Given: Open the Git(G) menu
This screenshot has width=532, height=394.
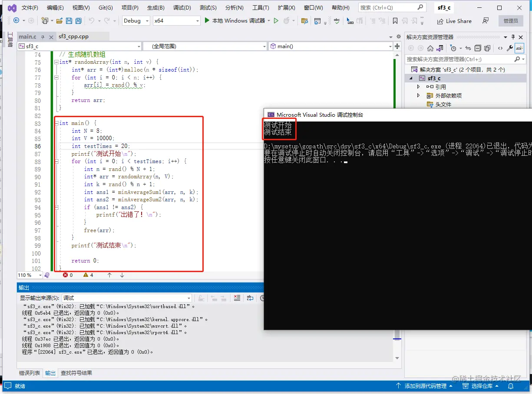Looking at the screenshot, I should [106, 8].
